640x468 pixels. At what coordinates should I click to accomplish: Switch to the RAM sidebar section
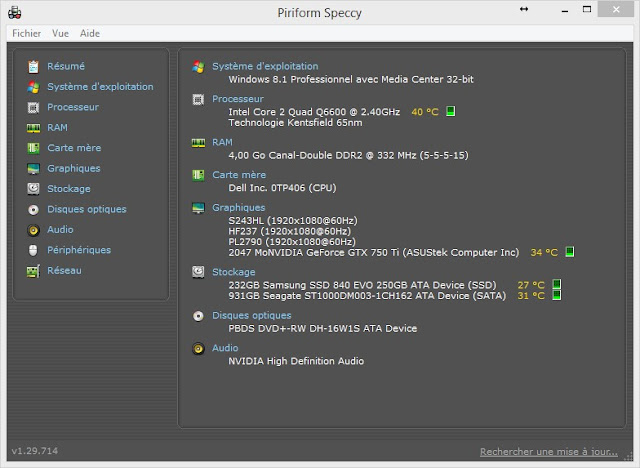point(58,127)
